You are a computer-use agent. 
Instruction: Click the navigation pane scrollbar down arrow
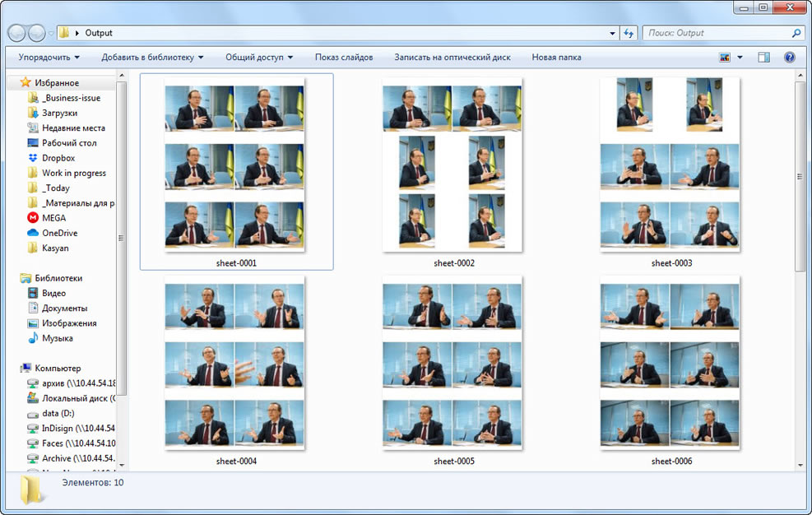tap(122, 466)
